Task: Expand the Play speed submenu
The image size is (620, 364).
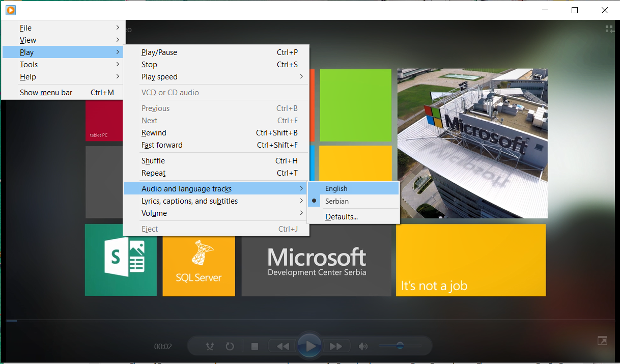Action: [x=216, y=77]
